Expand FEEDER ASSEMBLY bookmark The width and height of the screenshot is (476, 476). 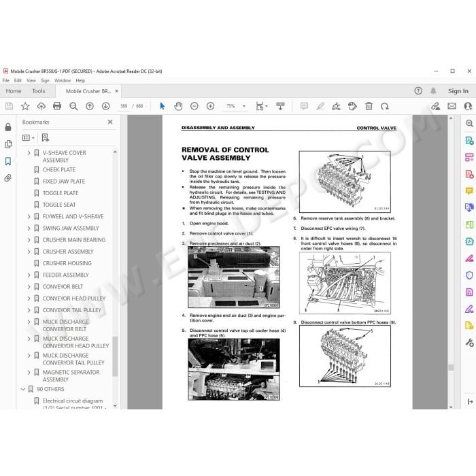tap(29, 275)
